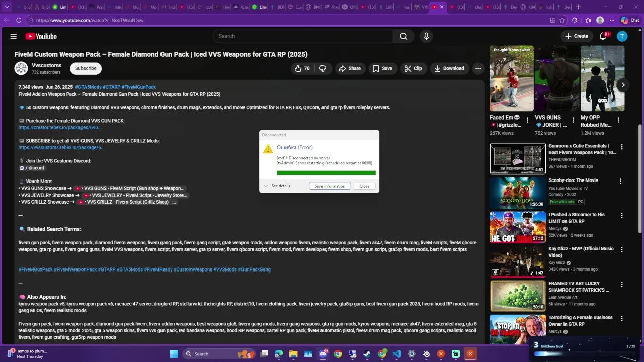Open options for My OPP Robbed Me short
This screenshot has width=644, height=362.
(x=618, y=120)
